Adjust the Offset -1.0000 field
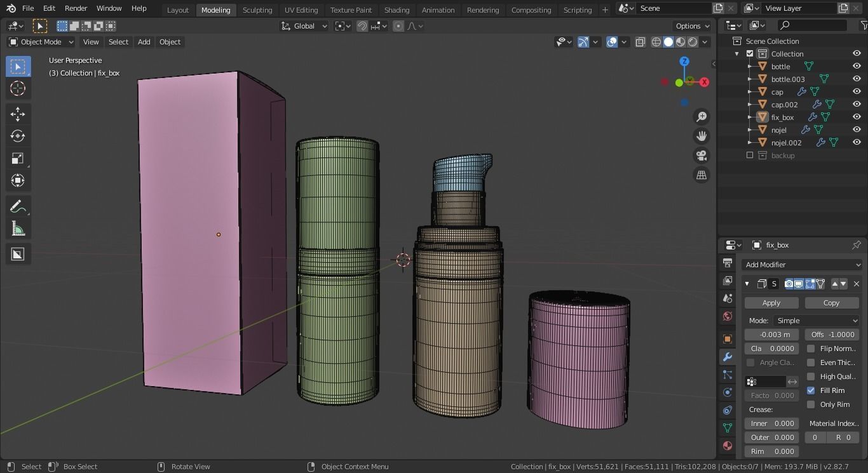 pos(831,335)
